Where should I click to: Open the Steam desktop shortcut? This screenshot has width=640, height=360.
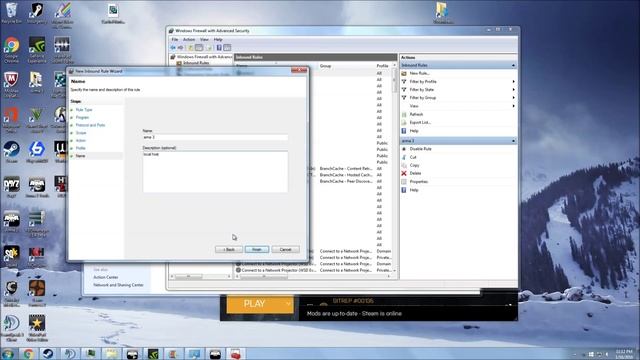point(11,152)
